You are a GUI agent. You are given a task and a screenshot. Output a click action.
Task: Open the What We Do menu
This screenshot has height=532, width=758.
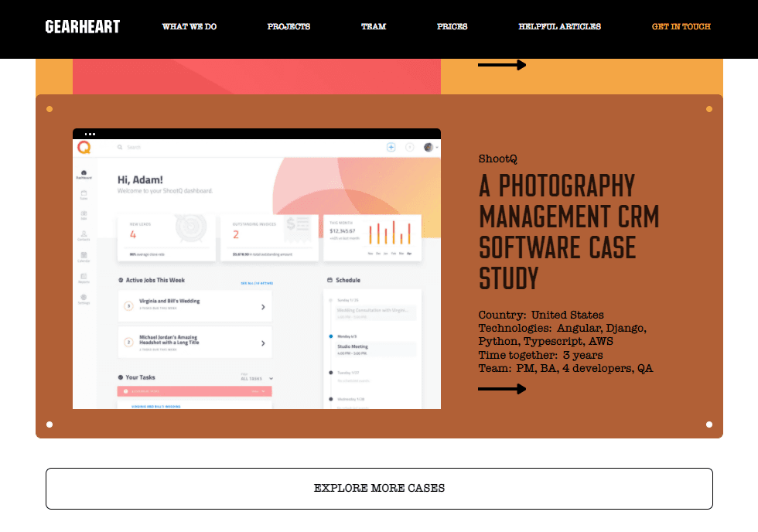(x=189, y=27)
